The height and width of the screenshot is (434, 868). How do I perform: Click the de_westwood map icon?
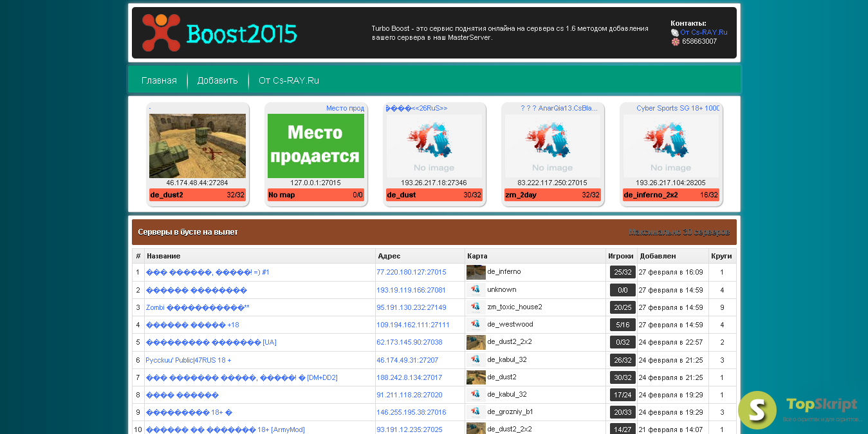pyautogui.click(x=476, y=325)
